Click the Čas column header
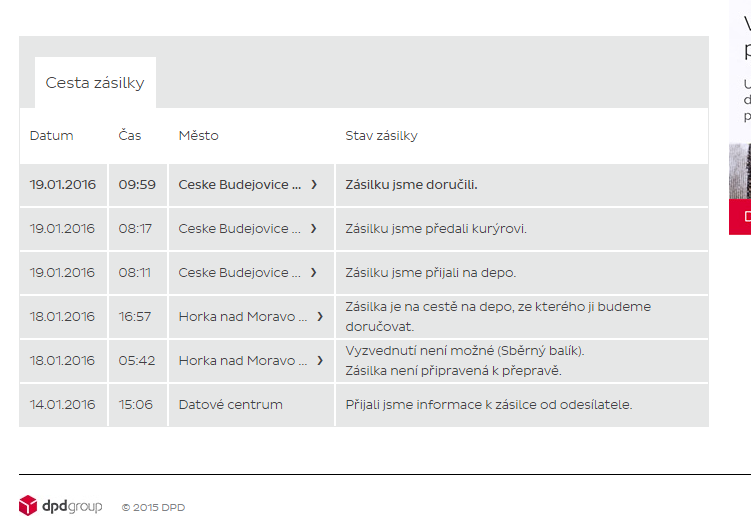The image size is (751, 526). point(130,136)
